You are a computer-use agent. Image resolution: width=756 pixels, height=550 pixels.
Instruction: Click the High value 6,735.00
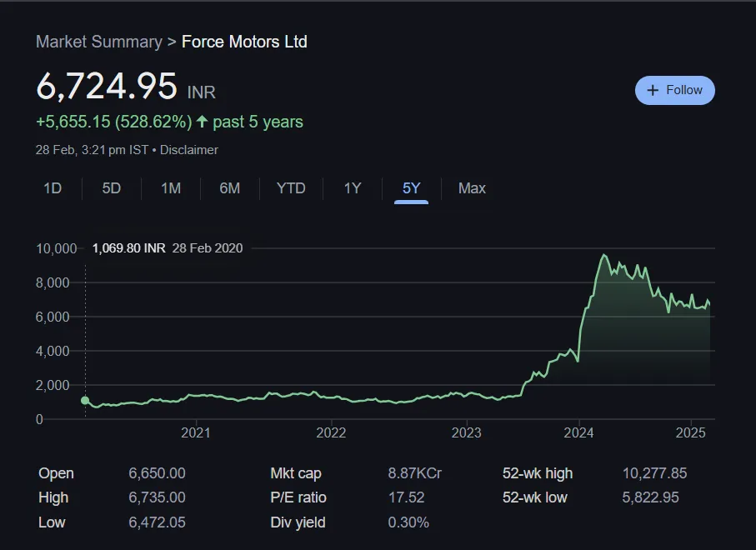tap(157, 497)
